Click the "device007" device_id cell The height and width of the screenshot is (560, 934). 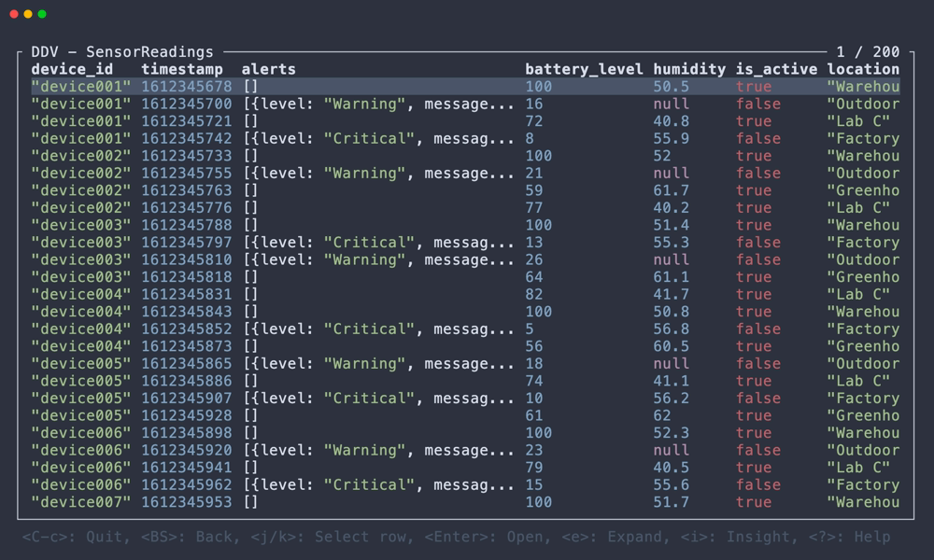coord(81,501)
